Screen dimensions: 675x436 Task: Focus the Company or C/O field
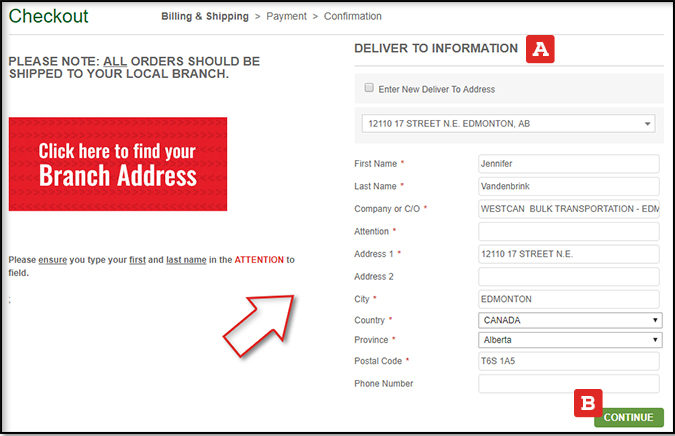569,209
